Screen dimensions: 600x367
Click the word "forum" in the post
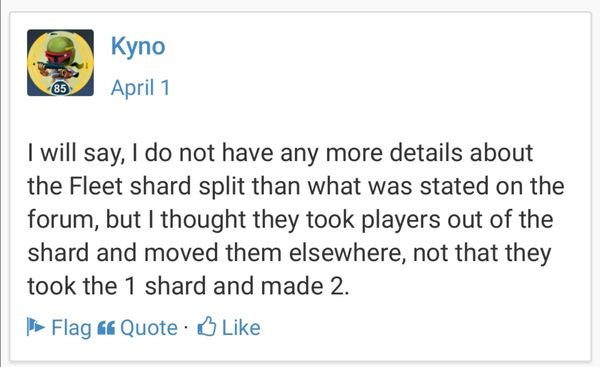click(61, 220)
